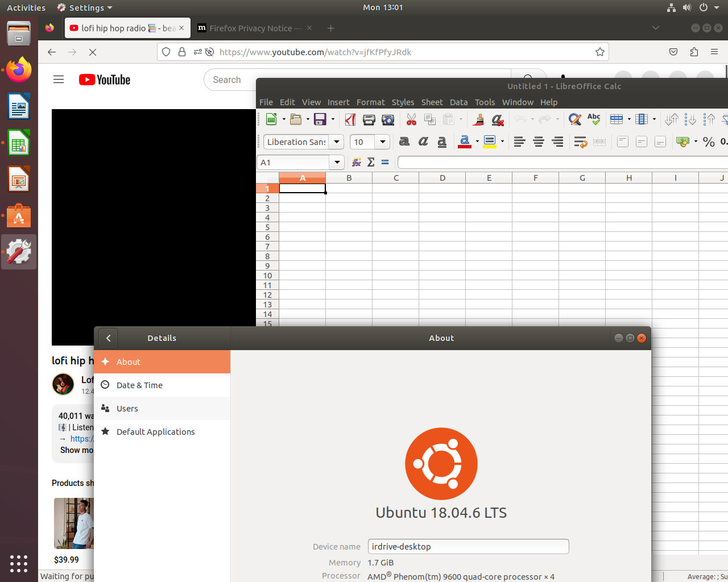Viewport: 728px width, 582px height.
Task: Center cell content horizontally
Action: [x=539, y=142]
